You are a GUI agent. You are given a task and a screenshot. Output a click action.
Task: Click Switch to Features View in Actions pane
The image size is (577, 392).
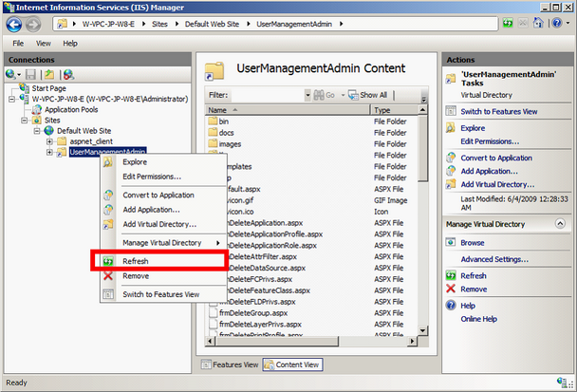tap(498, 112)
